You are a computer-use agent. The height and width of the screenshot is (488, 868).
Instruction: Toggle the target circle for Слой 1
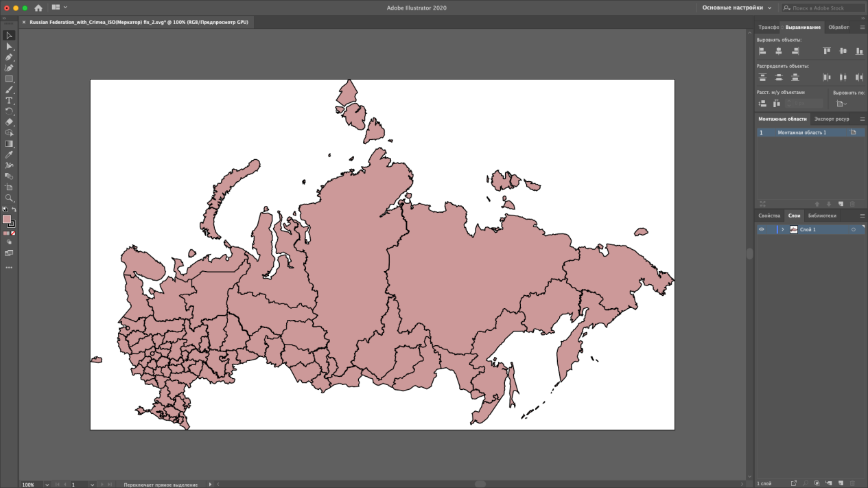click(854, 229)
